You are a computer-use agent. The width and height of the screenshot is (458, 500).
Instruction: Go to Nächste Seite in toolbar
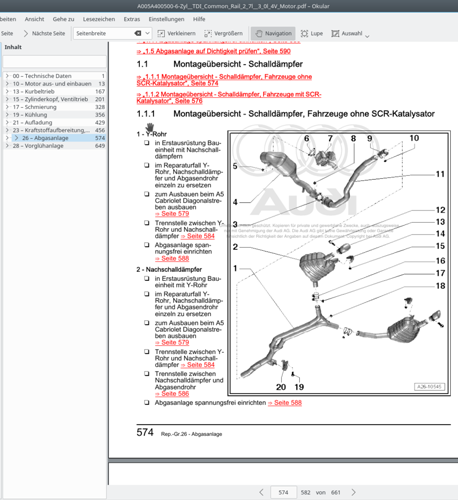pyautogui.click(x=44, y=33)
